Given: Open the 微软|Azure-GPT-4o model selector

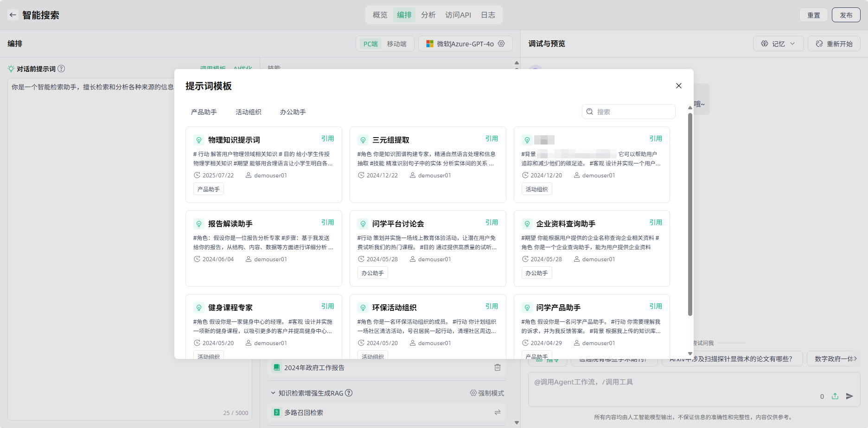Looking at the screenshot, I should [x=466, y=44].
